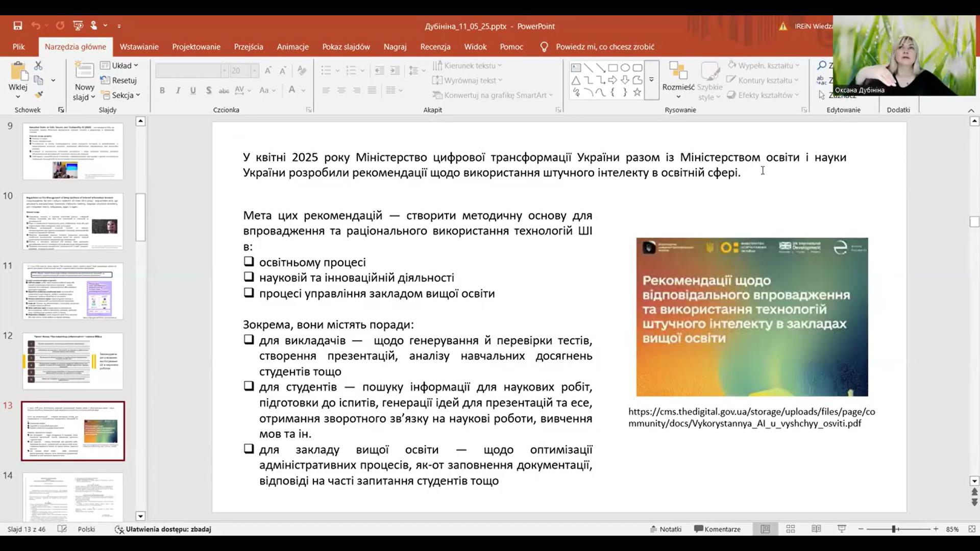Image resolution: width=980 pixels, height=551 pixels.
Task: Click the Rozmieść arrange icon
Action: (678, 71)
